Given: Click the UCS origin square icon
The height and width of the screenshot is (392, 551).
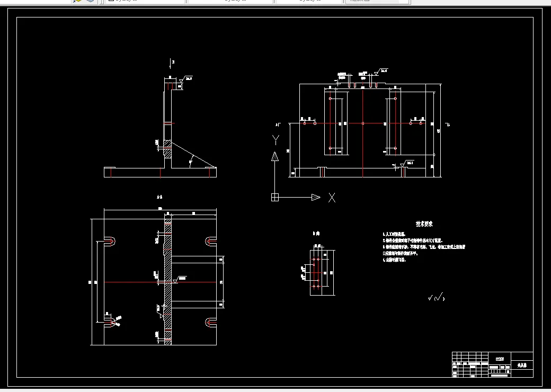Looking at the screenshot, I should tap(275, 198).
